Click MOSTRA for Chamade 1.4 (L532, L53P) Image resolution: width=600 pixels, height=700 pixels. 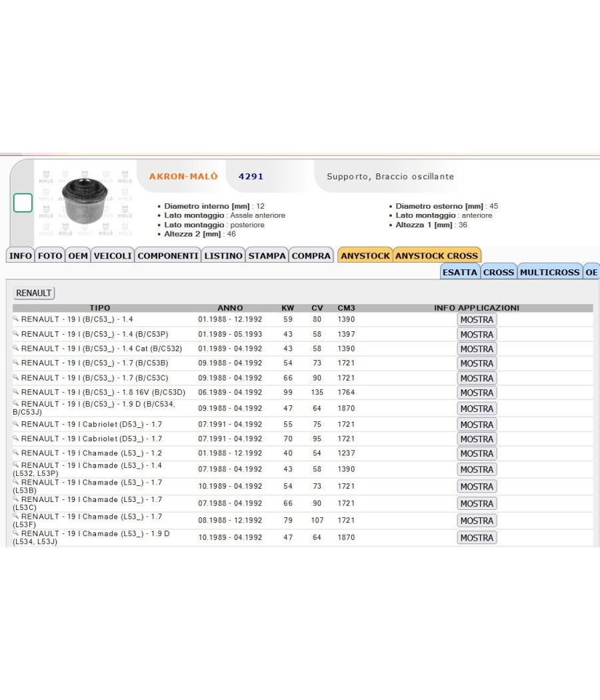pos(477,469)
